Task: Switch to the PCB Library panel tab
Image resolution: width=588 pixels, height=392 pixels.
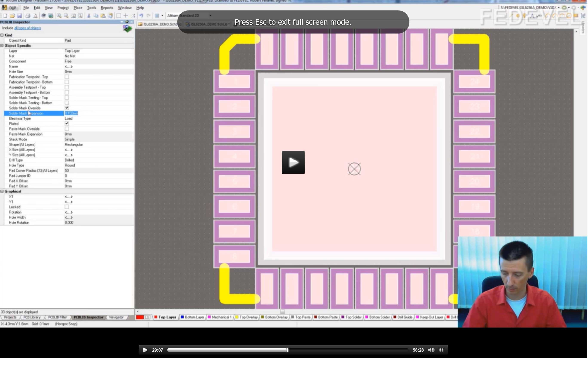Action: pos(32,317)
